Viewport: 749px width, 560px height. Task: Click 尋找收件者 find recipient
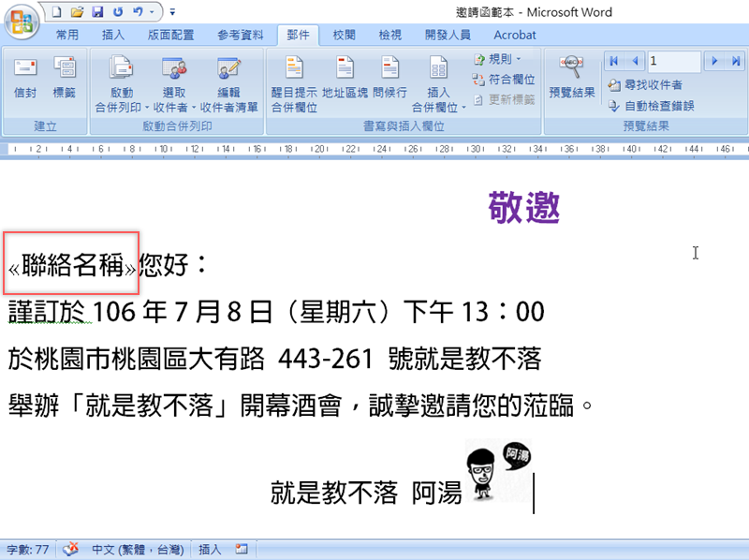[x=645, y=85]
